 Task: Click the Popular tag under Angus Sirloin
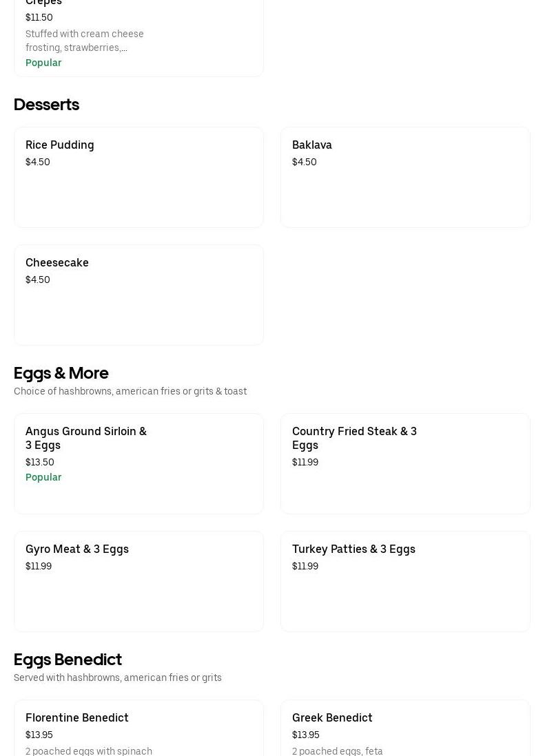click(43, 477)
